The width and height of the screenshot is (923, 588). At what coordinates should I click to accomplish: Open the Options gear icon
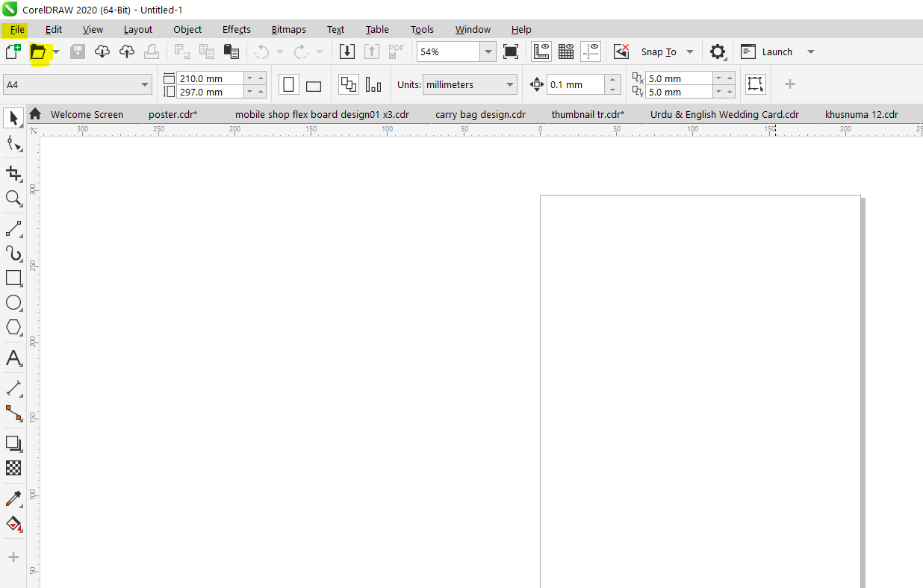pyautogui.click(x=718, y=51)
